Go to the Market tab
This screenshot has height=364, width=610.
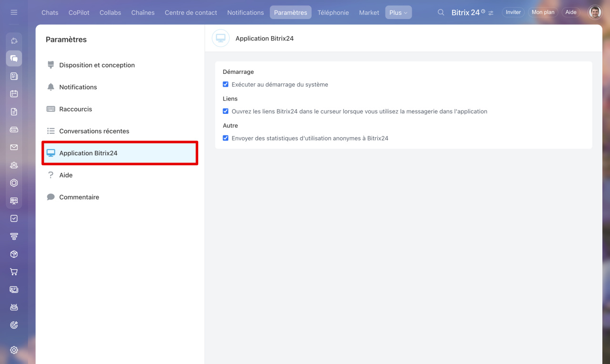[369, 12]
